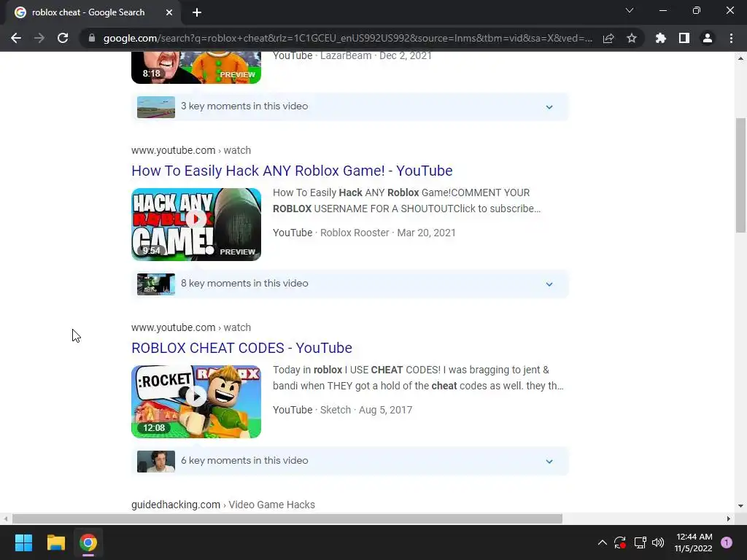Screen dimensions: 747x560
Task: View site information via the lock icon
Action: coord(91,38)
